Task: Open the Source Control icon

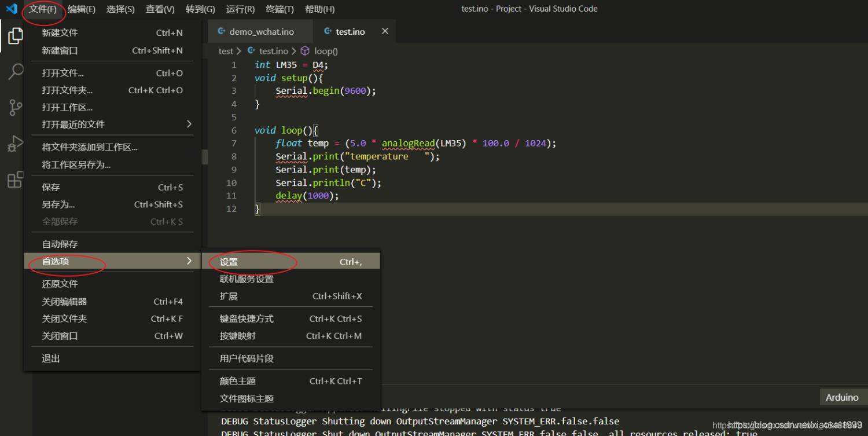Action: [16, 108]
